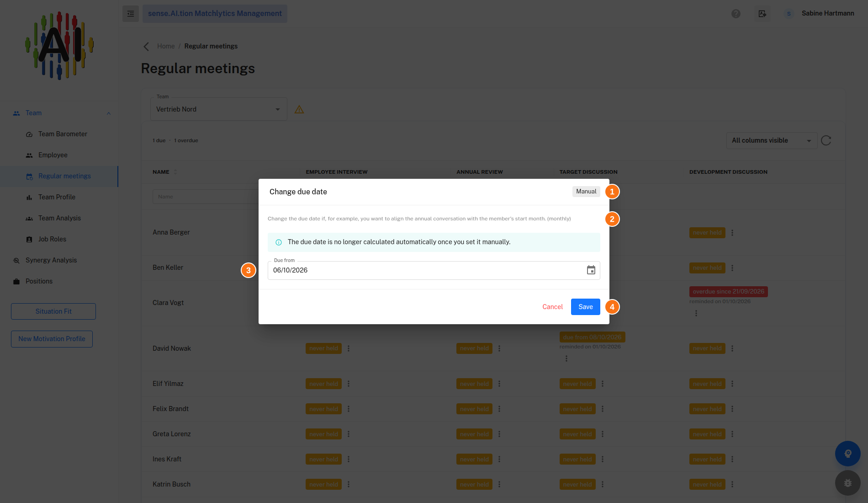
Task: Open the bug report floating button
Action: (x=848, y=483)
